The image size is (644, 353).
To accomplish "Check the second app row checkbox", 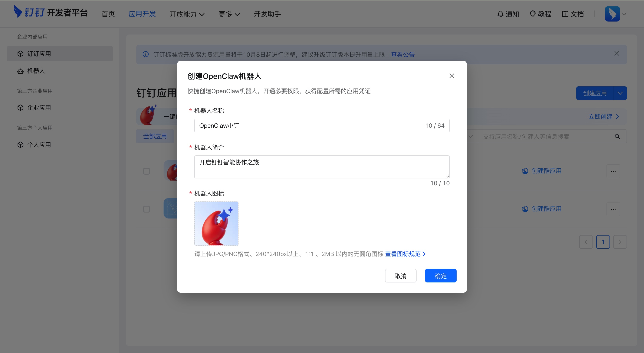I will (x=147, y=209).
